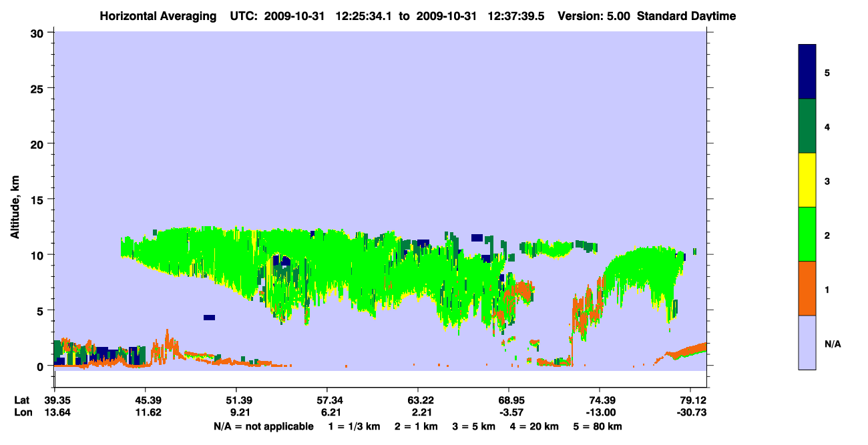868x445 pixels.
Task: Click longitude value -13.00
Action: click(x=600, y=413)
